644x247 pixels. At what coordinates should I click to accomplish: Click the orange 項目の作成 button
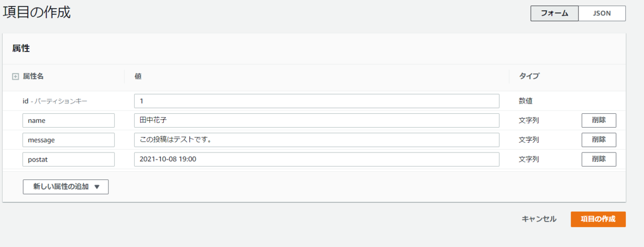pos(598,219)
